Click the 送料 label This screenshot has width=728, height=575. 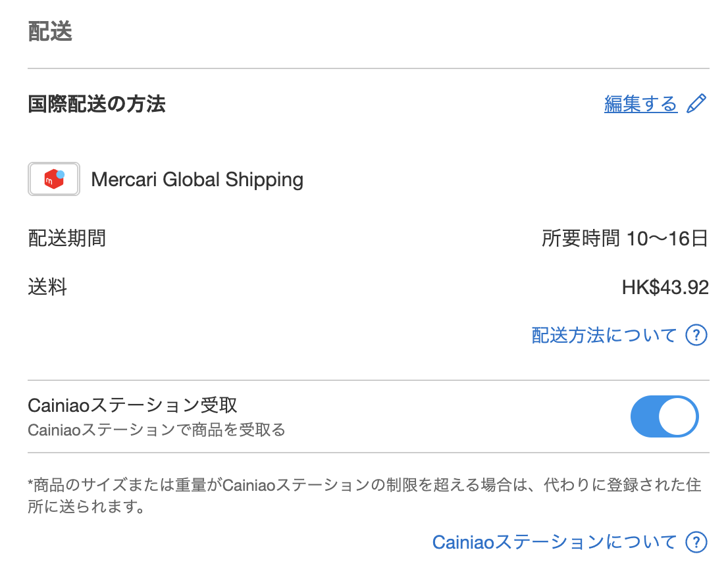pos(47,287)
